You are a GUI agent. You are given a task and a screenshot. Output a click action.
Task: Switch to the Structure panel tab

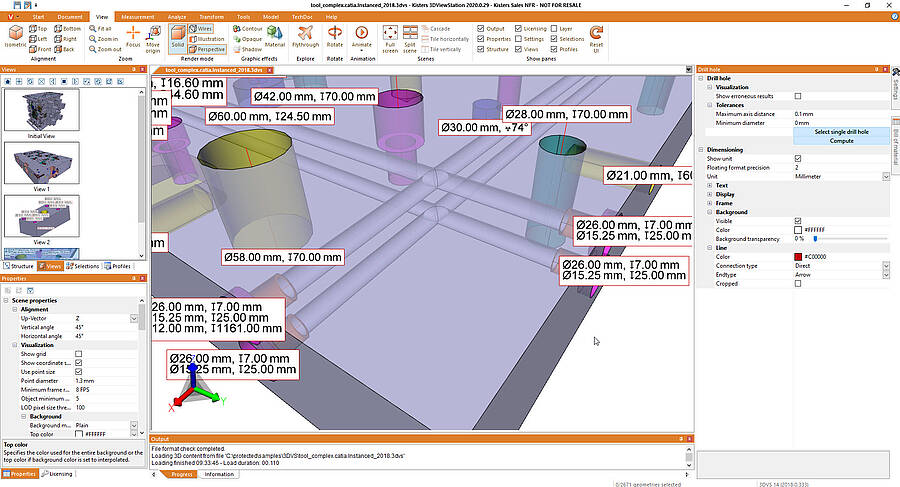tap(18, 266)
